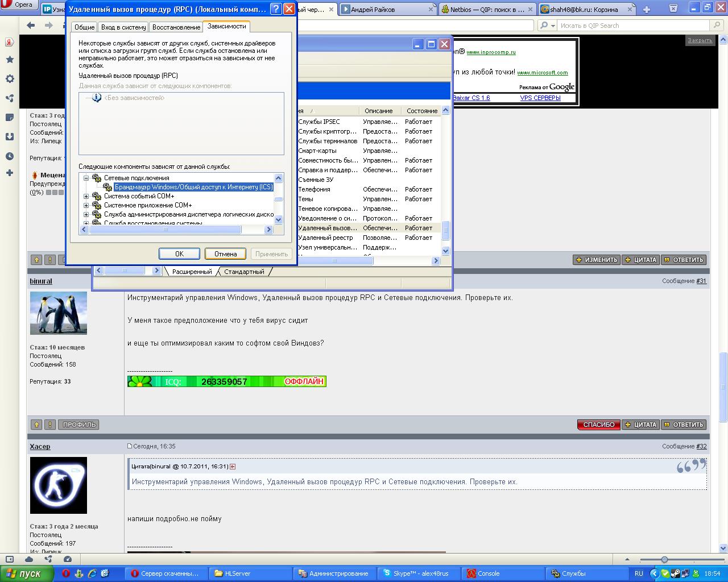
Task: Click the exclamation report icon in binural's footer
Action: pos(50,425)
